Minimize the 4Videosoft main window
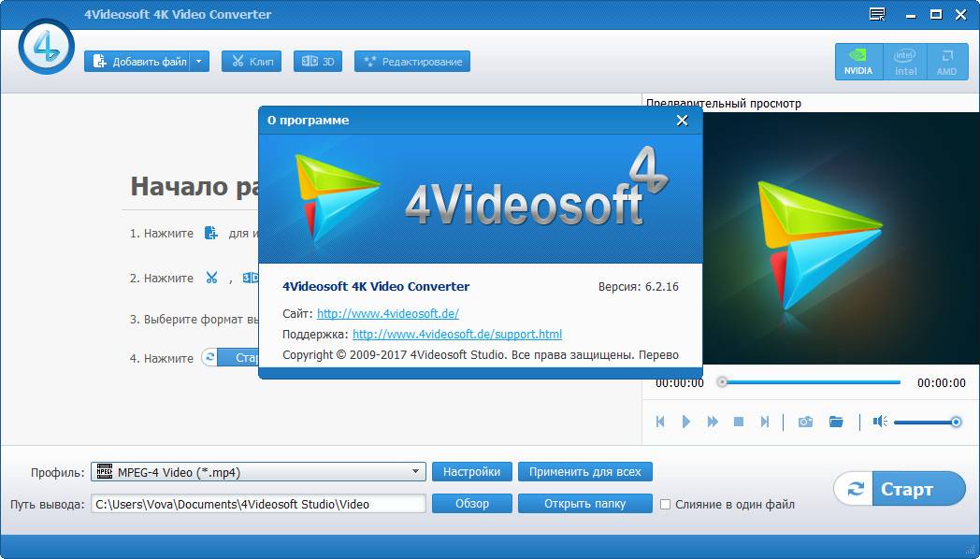Viewport: 980px width, 559px height. (911, 14)
